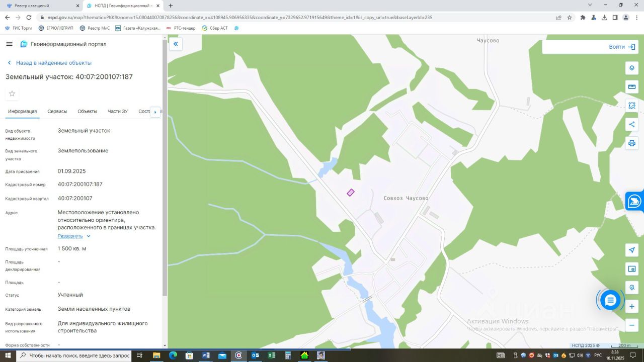Center the map on my location

[632, 250]
